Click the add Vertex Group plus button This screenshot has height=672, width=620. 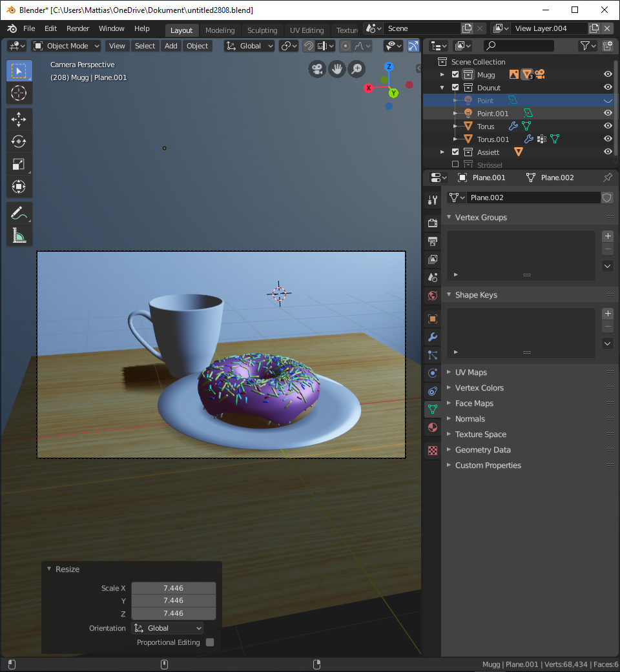607,236
